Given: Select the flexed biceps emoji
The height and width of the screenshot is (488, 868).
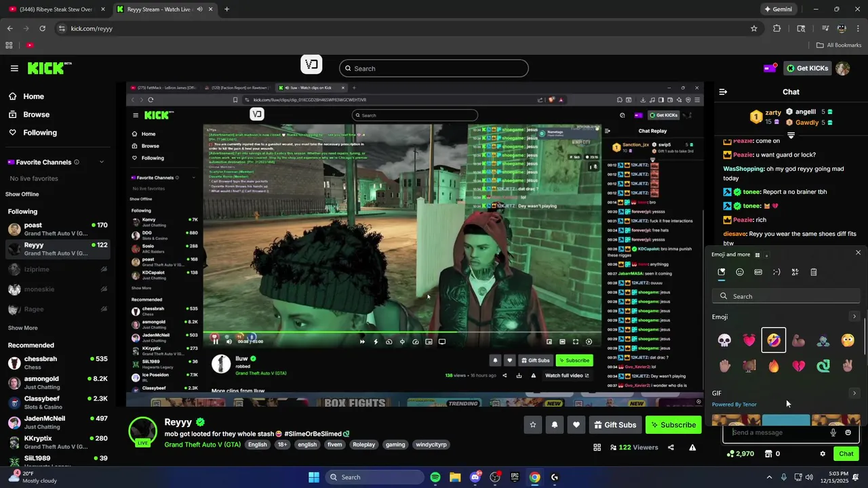Looking at the screenshot, I should pyautogui.click(x=798, y=340).
